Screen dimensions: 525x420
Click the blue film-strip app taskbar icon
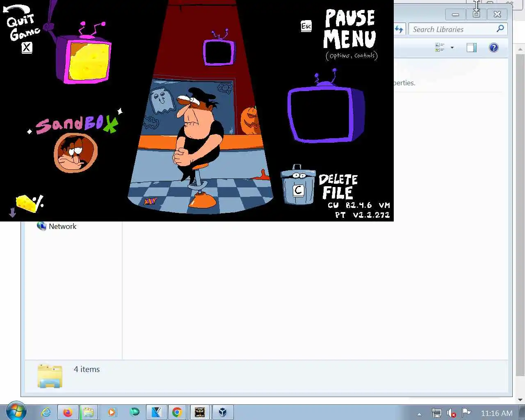click(x=156, y=412)
